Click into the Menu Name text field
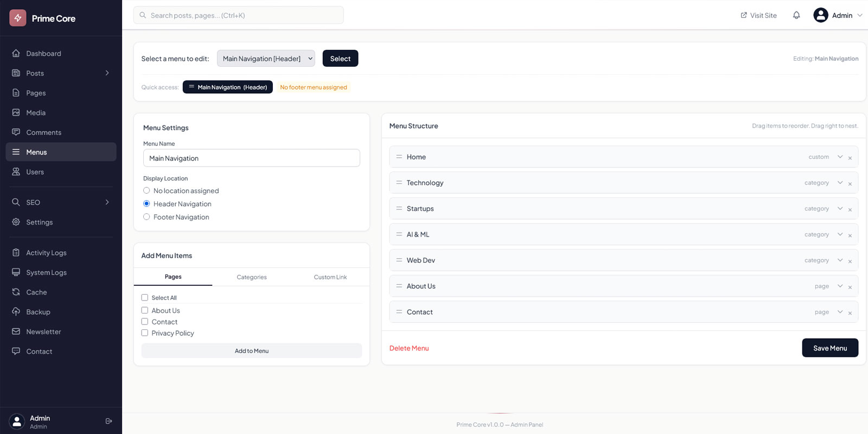Image resolution: width=868 pixels, height=434 pixels. 251,158
